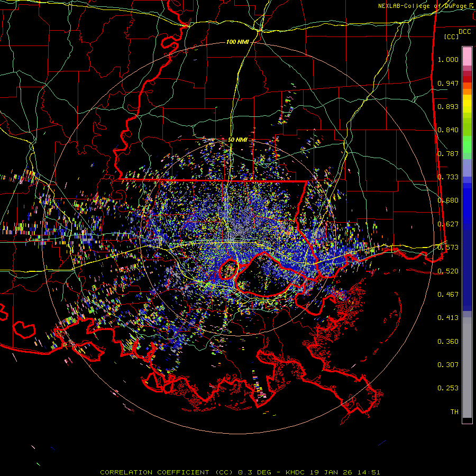Click the 0.680 color scale value
This screenshot has height=476, width=476.
(x=448, y=200)
